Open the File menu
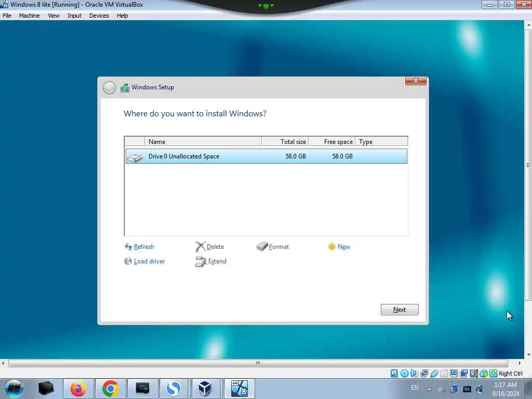The width and height of the screenshot is (532, 399). [x=7, y=16]
